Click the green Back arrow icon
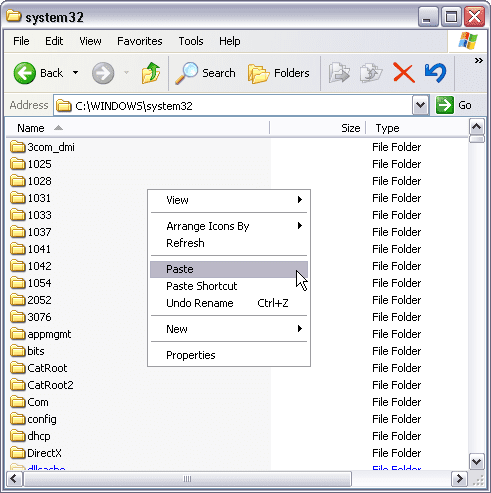 point(24,73)
